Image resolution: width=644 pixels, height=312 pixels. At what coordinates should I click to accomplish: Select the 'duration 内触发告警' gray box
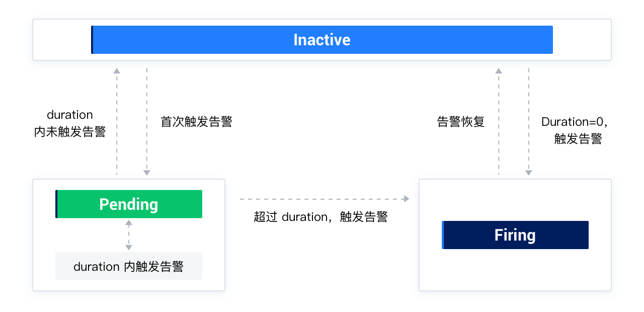(x=129, y=266)
